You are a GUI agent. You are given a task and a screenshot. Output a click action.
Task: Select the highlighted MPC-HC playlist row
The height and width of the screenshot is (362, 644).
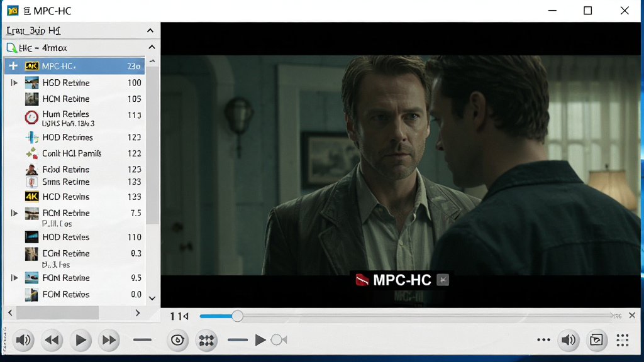coord(74,66)
